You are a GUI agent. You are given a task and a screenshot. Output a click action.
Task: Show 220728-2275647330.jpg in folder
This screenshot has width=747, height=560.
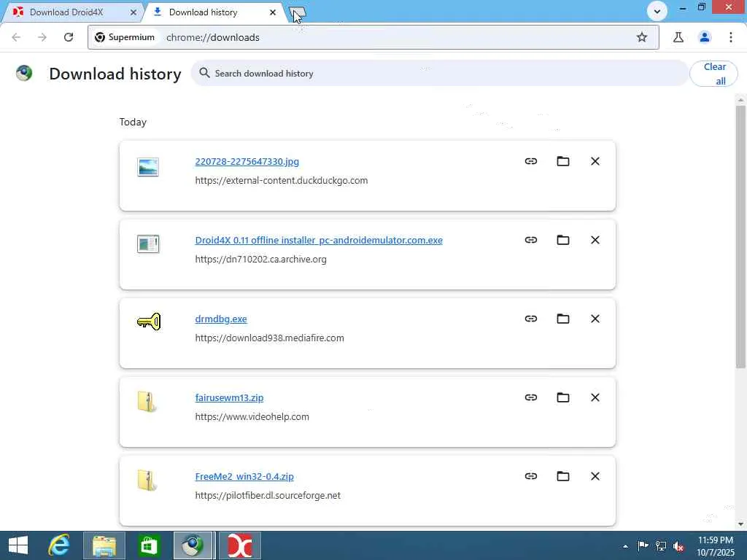pos(563,161)
